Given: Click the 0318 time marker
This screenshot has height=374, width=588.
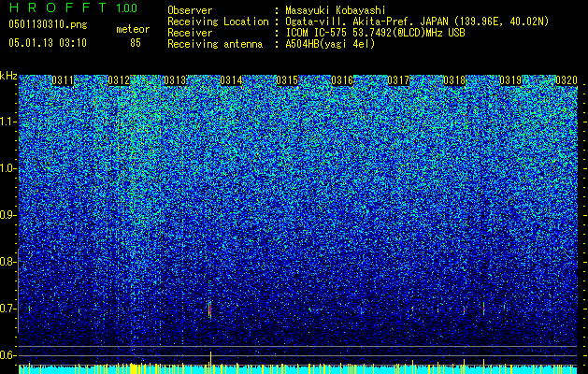Looking at the screenshot, I should 454,80.
